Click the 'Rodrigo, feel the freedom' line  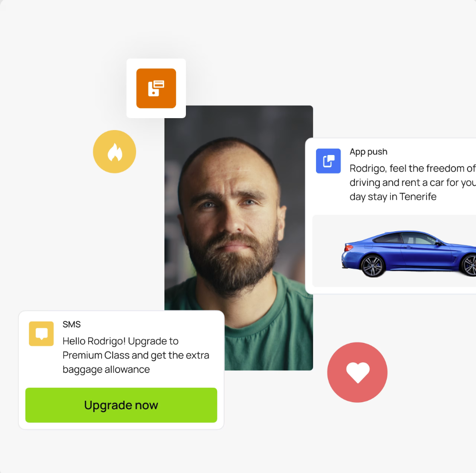[413, 168]
